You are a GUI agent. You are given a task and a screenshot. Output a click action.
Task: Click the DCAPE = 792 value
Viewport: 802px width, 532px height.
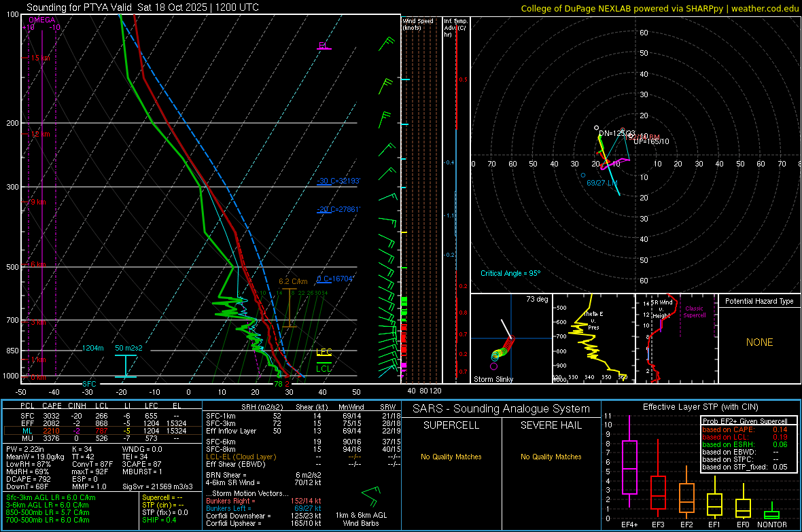28,479
